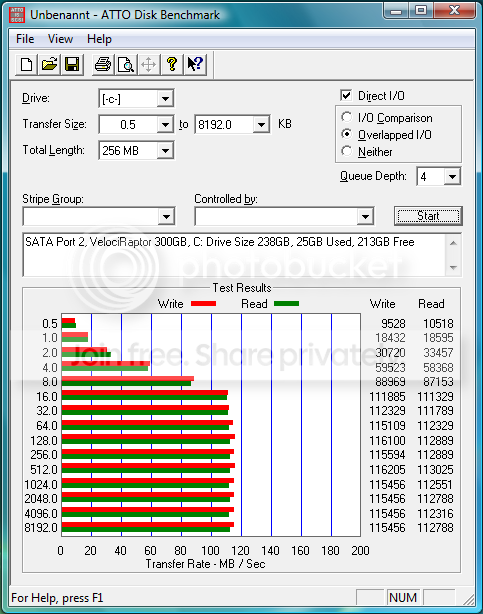Click read value 113025
Viewport: 483px width, 614px height.
coord(435,469)
